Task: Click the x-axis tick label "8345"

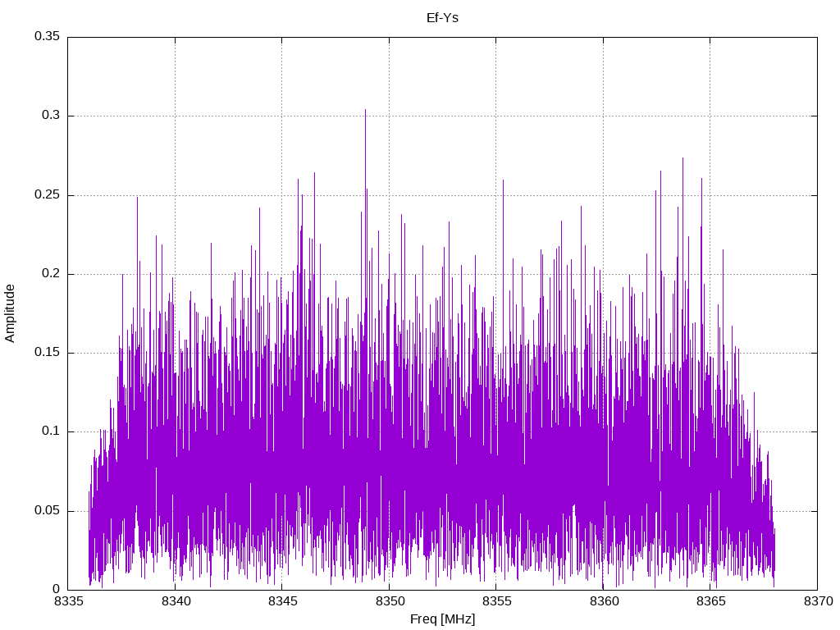Action: 282,601
